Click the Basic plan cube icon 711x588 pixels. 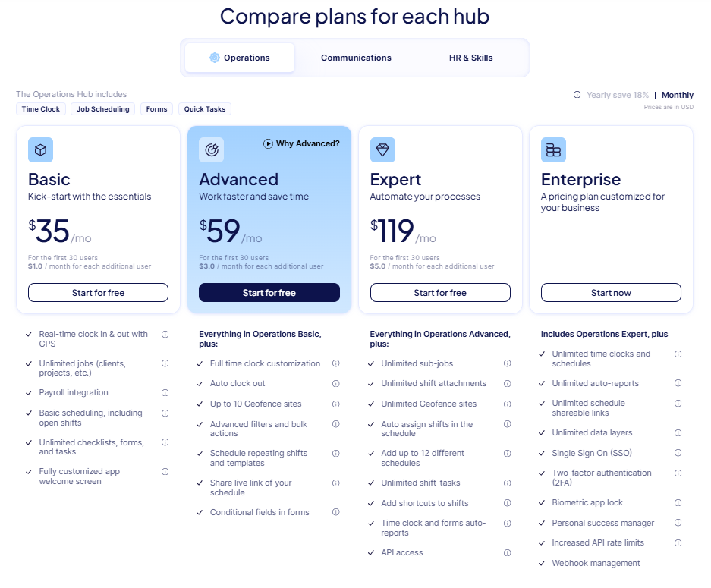coord(40,149)
